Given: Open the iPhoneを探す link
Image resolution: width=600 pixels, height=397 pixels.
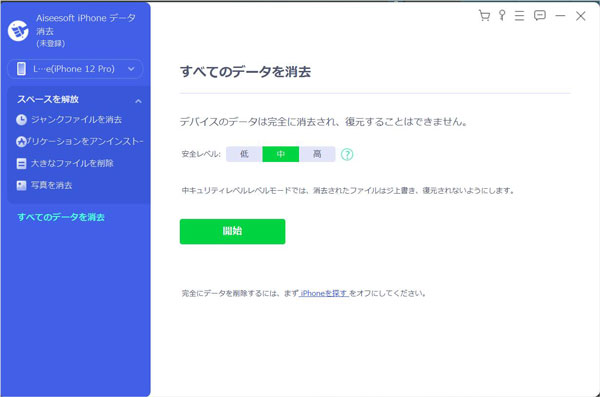Looking at the screenshot, I should pyautogui.click(x=323, y=293).
